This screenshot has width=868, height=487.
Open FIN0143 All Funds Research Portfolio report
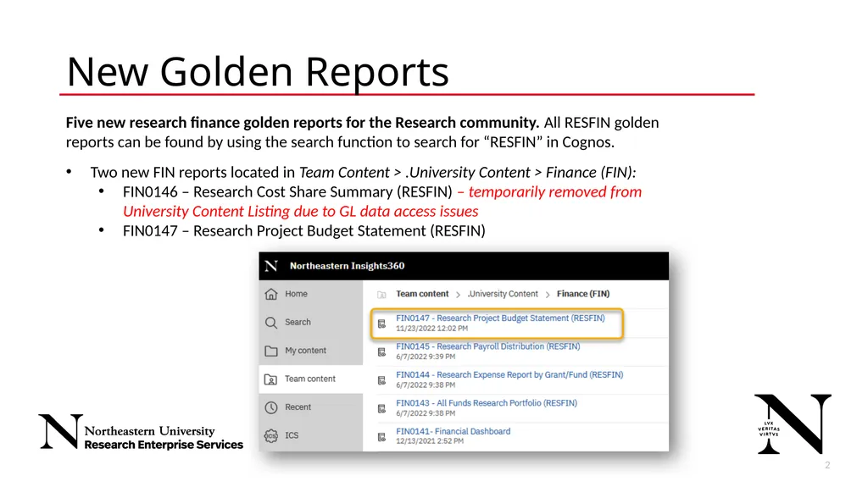(x=486, y=403)
